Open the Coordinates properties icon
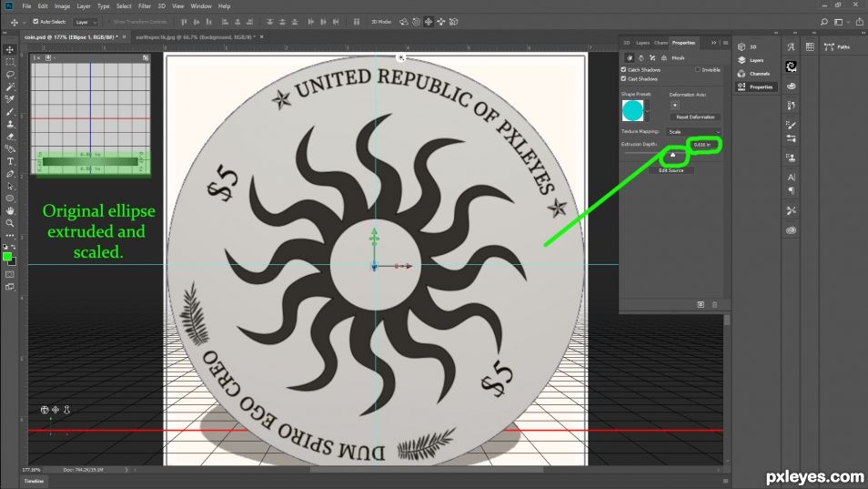The height and width of the screenshot is (489, 868). [663, 57]
